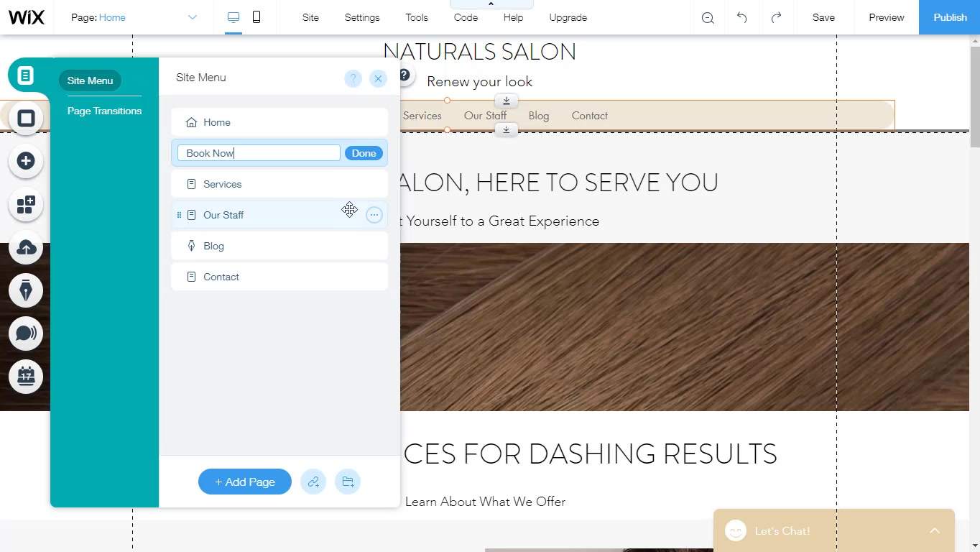
Task: Click the Publish button
Action: (x=949, y=17)
